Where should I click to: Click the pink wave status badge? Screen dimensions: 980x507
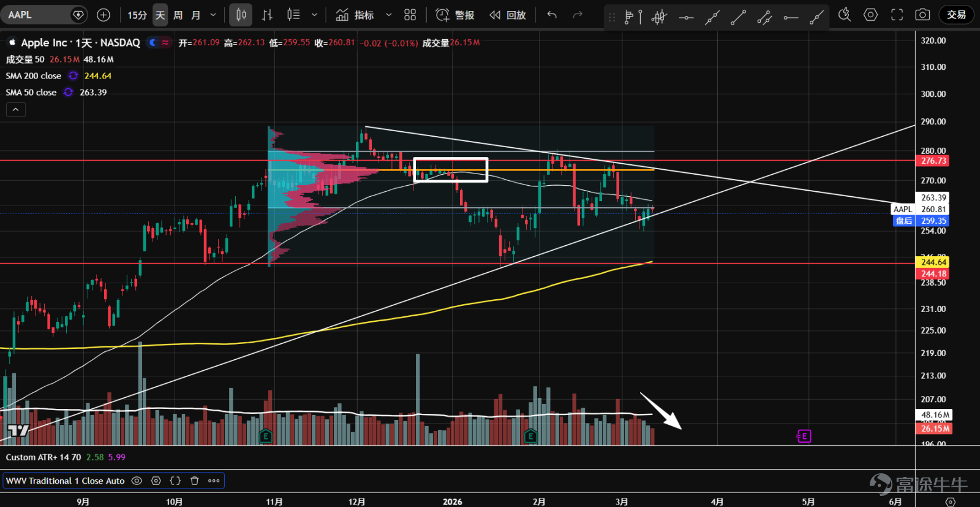[x=165, y=42]
